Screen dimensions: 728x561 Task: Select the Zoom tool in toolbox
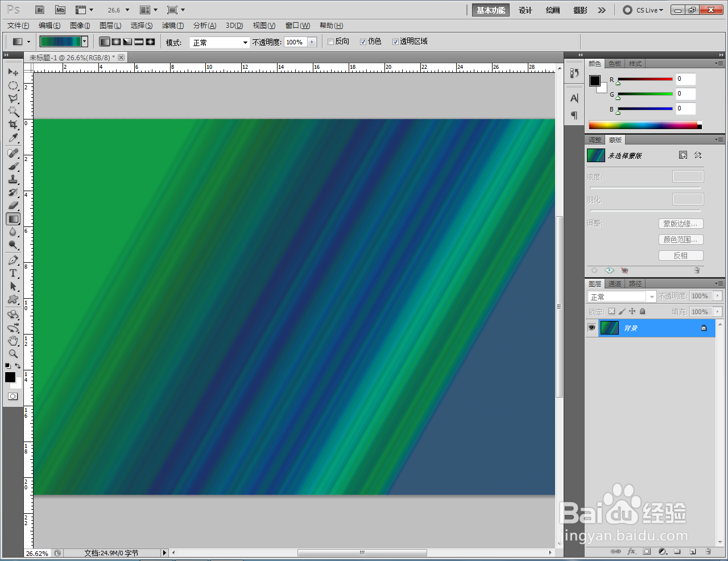[x=13, y=354]
